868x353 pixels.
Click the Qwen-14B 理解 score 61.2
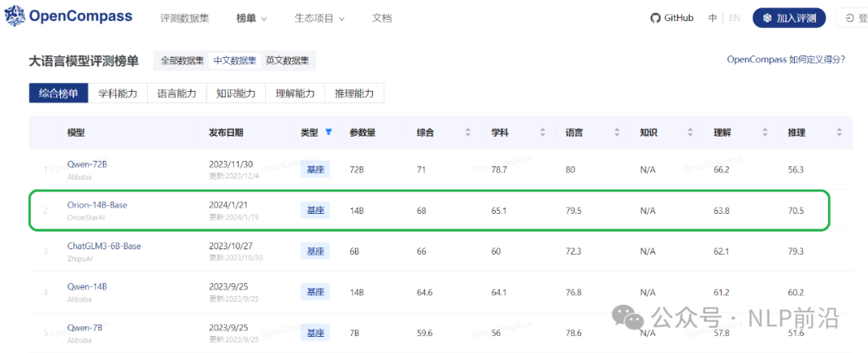click(x=722, y=292)
